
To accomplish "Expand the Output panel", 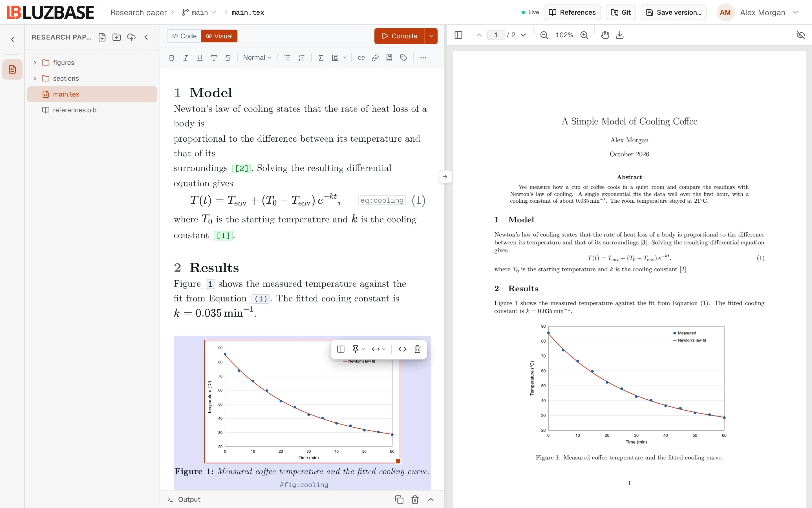I will pyautogui.click(x=431, y=500).
